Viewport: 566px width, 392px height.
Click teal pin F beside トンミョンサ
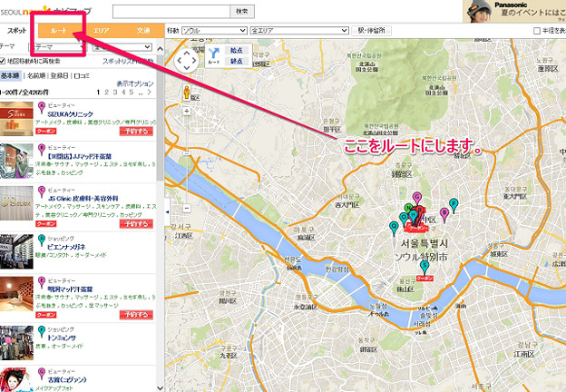point(42,331)
